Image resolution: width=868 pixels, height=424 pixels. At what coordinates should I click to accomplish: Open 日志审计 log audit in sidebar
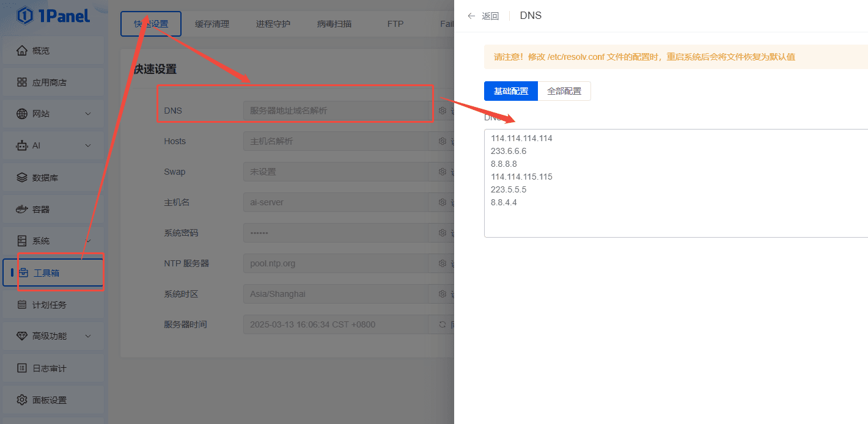point(49,368)
